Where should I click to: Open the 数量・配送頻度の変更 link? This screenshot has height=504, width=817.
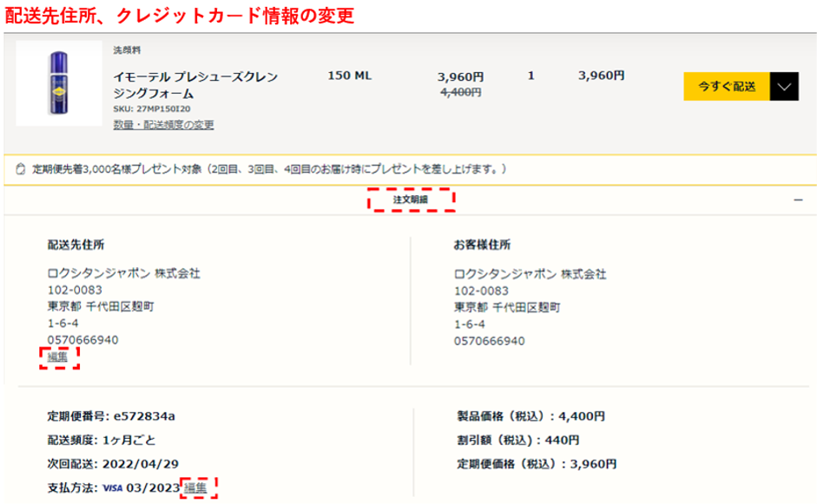pyautogui.click(x=163, y=125)
